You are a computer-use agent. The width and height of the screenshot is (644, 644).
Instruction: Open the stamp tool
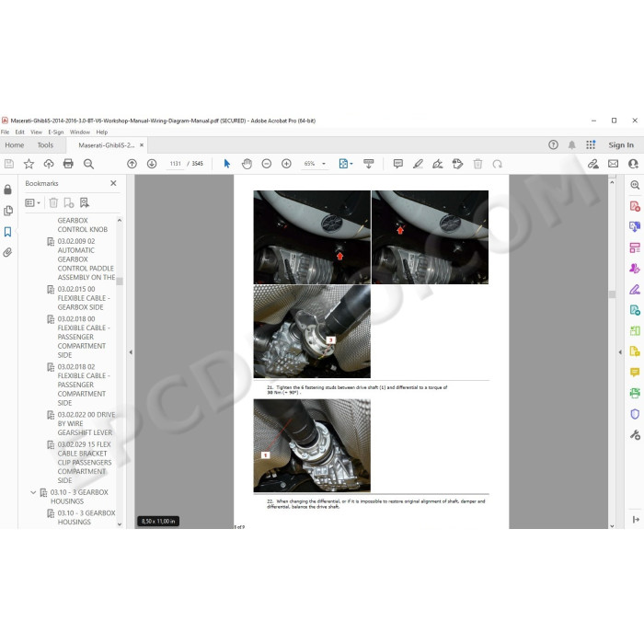click(457, 164)
